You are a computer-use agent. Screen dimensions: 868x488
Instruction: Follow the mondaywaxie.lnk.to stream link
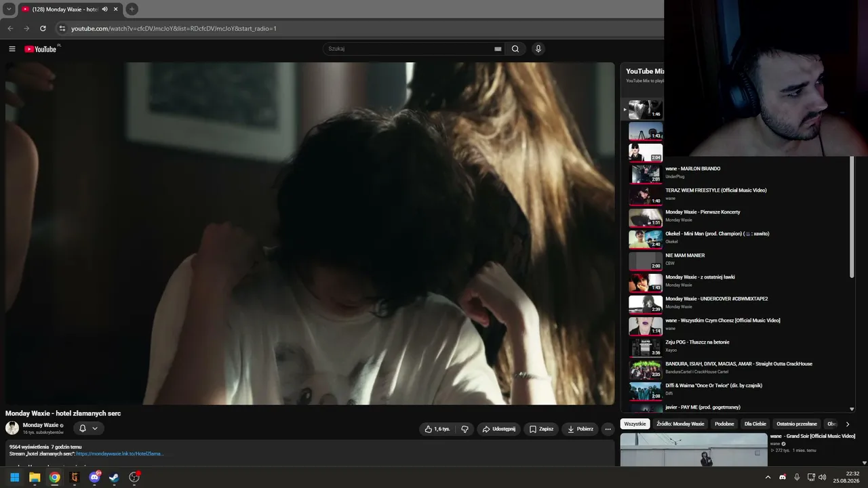click(120, 453)
